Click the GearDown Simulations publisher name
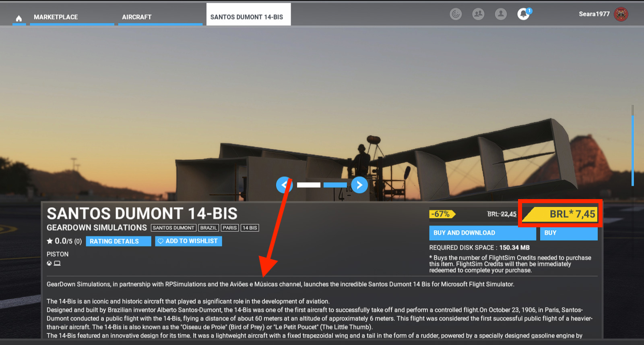The height and width of the screenshot is (345, 644). click(97, 228)
